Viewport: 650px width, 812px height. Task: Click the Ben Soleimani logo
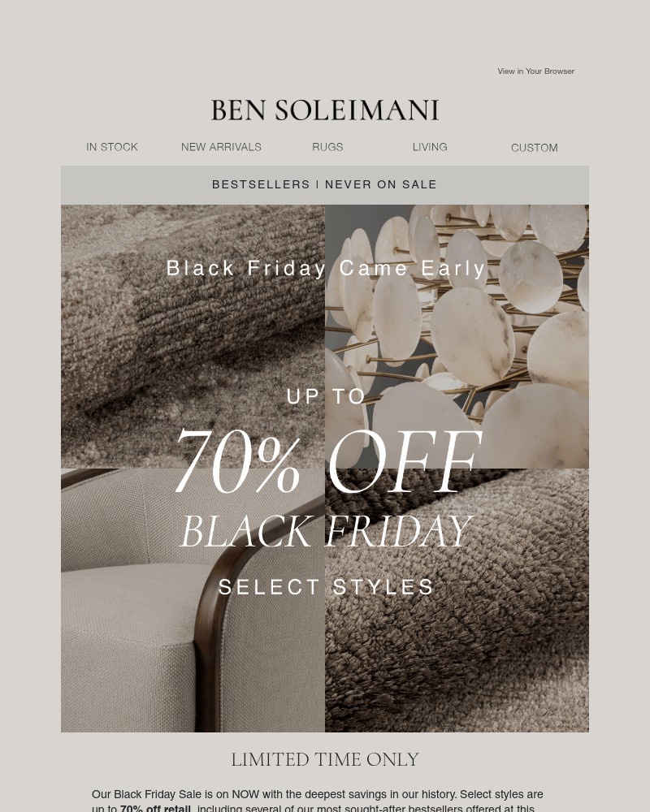tap(325, 109)
